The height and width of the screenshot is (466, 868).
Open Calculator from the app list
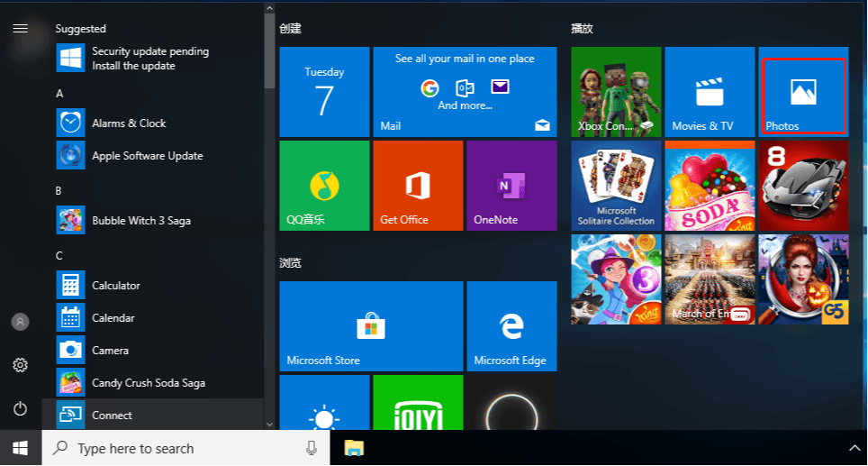153,286
